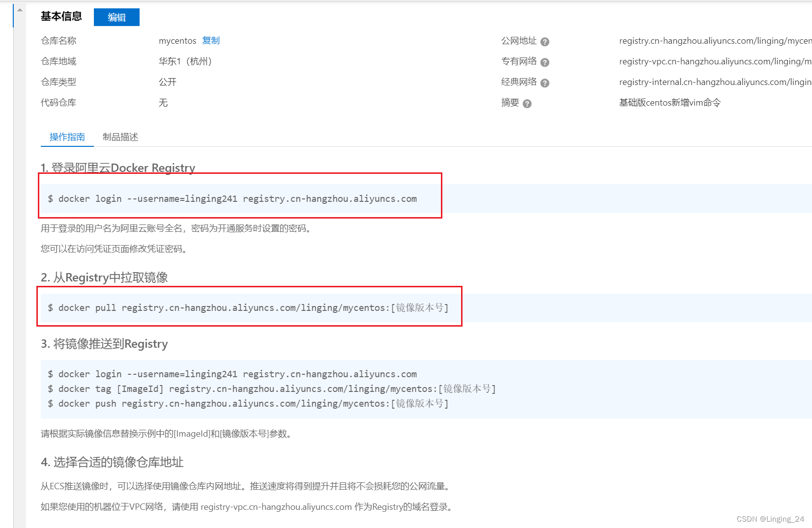Click the blue 编辑 button
This screenshot has width=812, height=528.
tap(116, 17)
